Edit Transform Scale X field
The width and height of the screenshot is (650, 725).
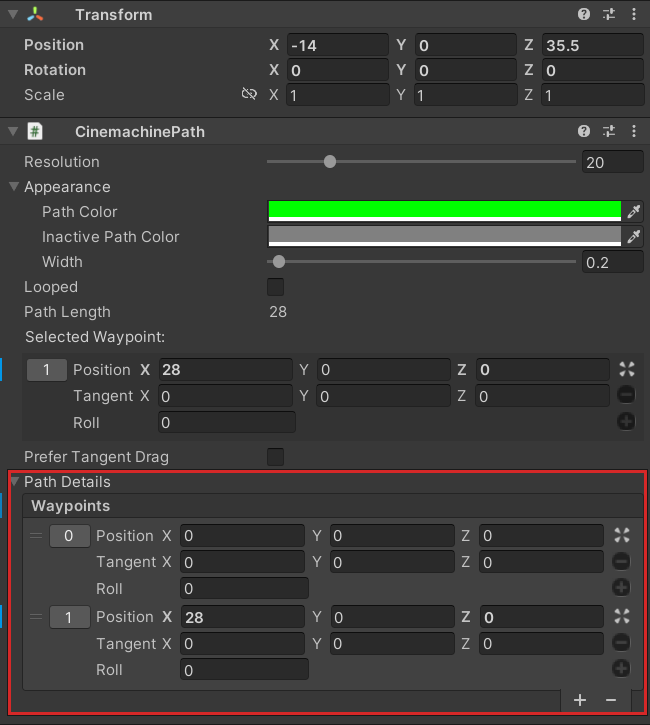pyautogui.click(x=337, y=95)
